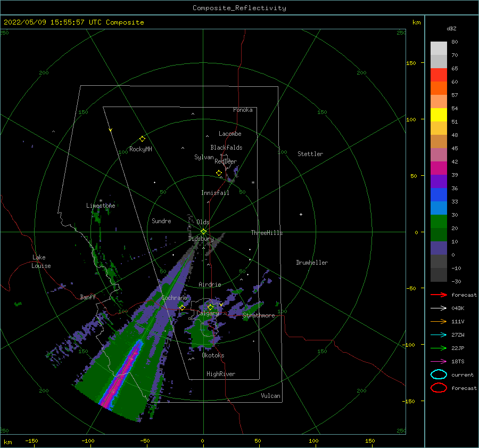479x448 pixels.
Task: Click the Stettler city label
Action: 310,154
